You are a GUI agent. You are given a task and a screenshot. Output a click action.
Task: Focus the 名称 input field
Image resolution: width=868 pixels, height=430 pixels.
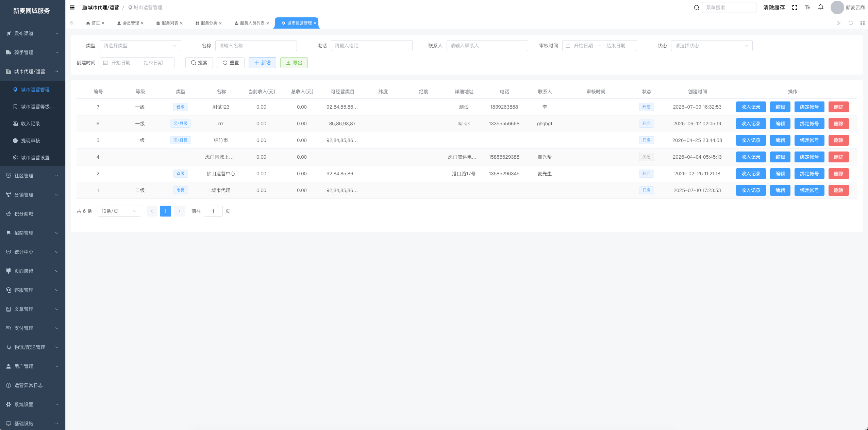(256, 46)
